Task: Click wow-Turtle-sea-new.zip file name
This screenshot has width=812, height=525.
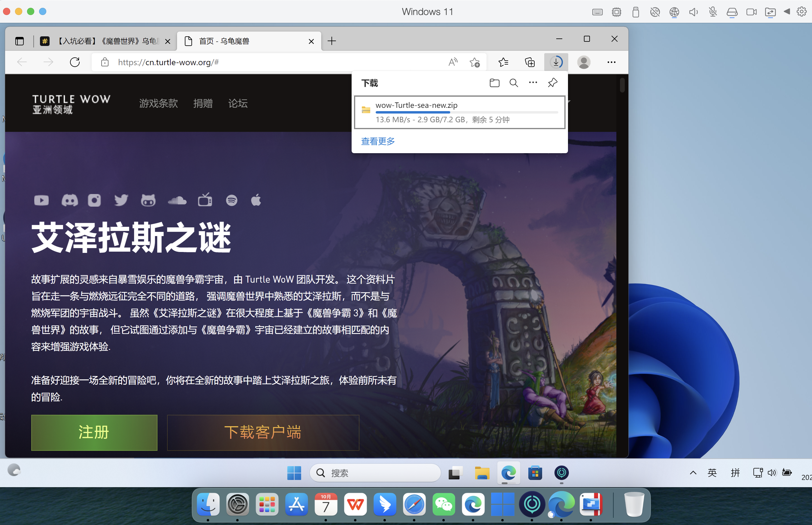Action: point(416,105)
